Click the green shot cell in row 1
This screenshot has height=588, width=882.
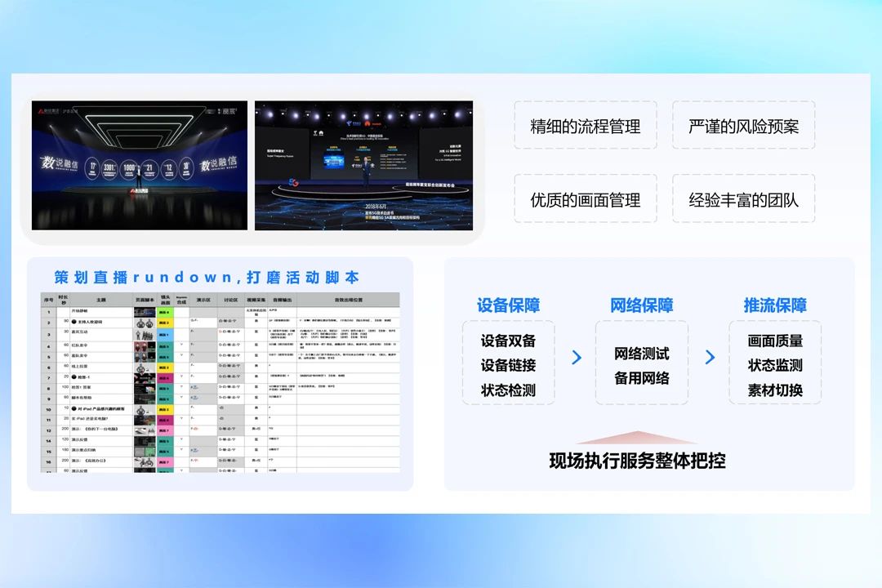(x=165, y=312)
